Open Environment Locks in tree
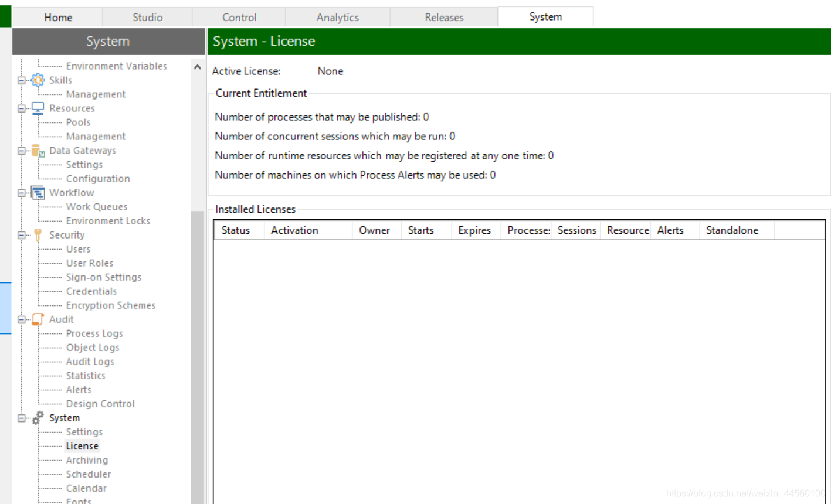Viewport: 831px width, 504px height. tap(108, 221)
